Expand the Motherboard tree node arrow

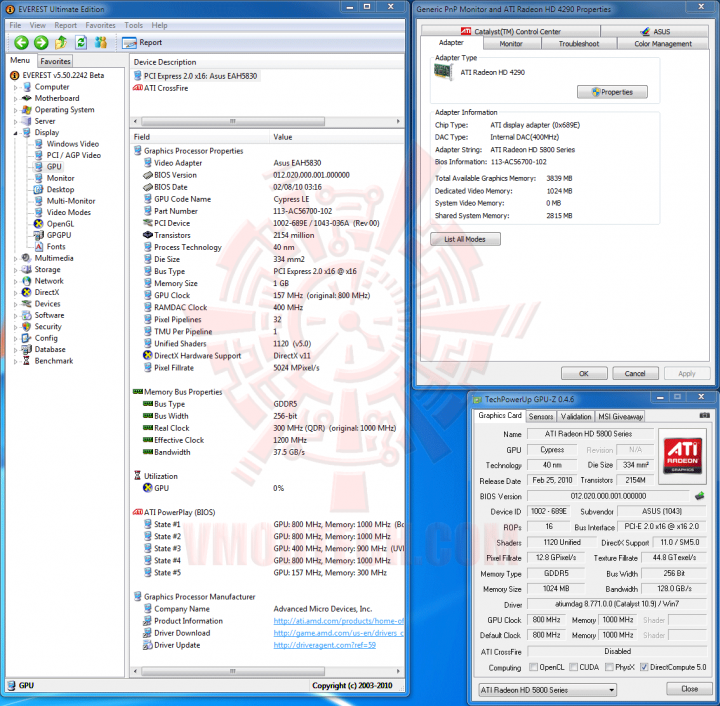tap(16, 99)
